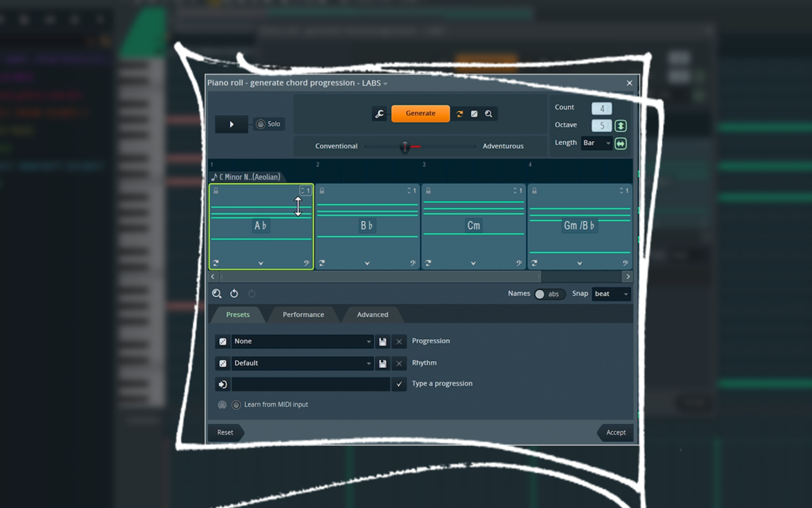Lock the Bb chord with its padlock icon
This screenshot has width=812, height=508.
[x=321, y=190]
